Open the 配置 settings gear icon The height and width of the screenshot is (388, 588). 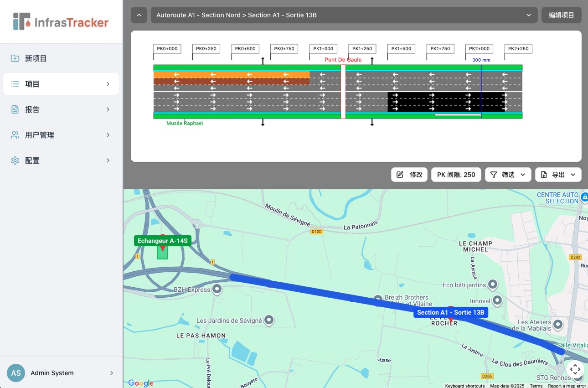click(15, 160)
